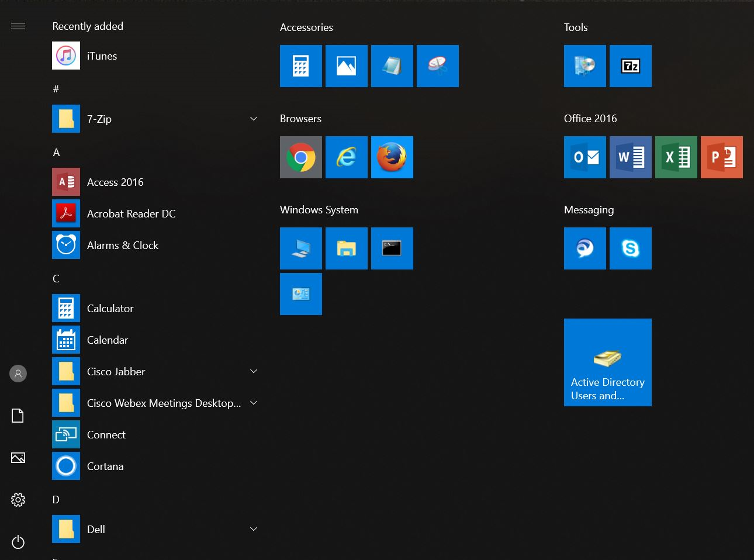Open the Excel tile
Image resolution: width=754 pixels, height=560 pixels.
676,157
